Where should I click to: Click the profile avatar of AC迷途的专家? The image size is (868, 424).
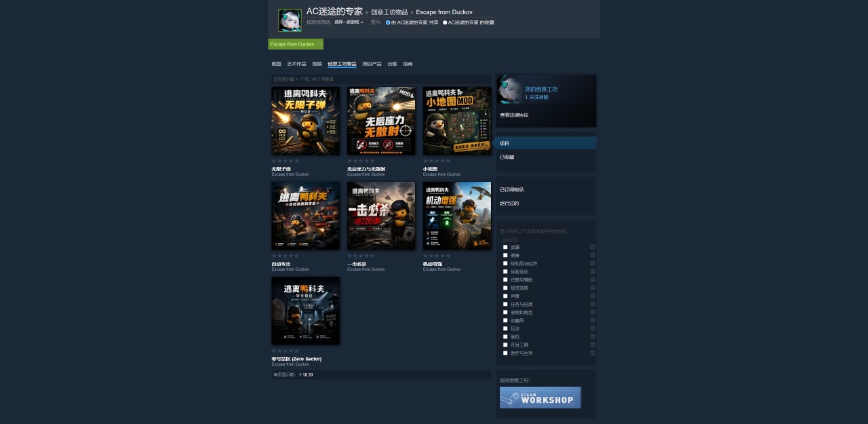[290, 20]
